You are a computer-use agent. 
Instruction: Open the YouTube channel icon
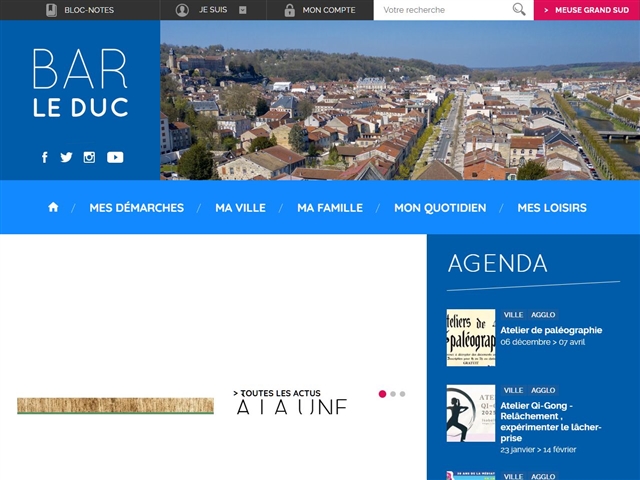pyautogui.click(x=115, y=157)
